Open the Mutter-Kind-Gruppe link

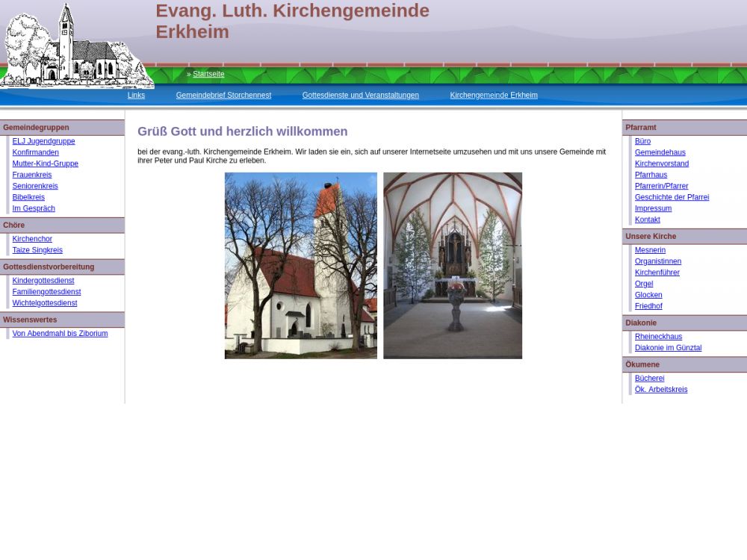[45, 164]
